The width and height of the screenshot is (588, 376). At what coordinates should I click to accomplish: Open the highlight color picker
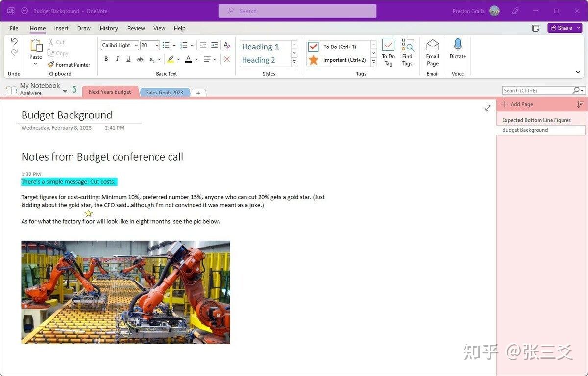click(x=178, y=58)
